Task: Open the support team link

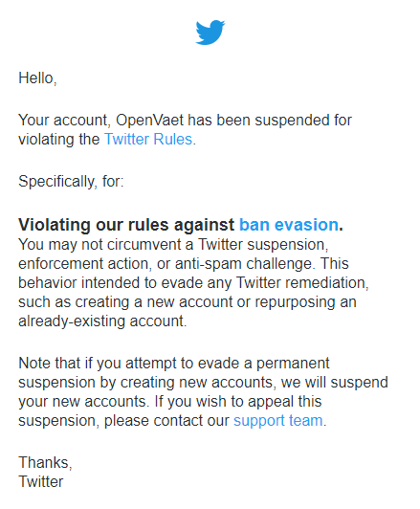Action: [278, 421]
